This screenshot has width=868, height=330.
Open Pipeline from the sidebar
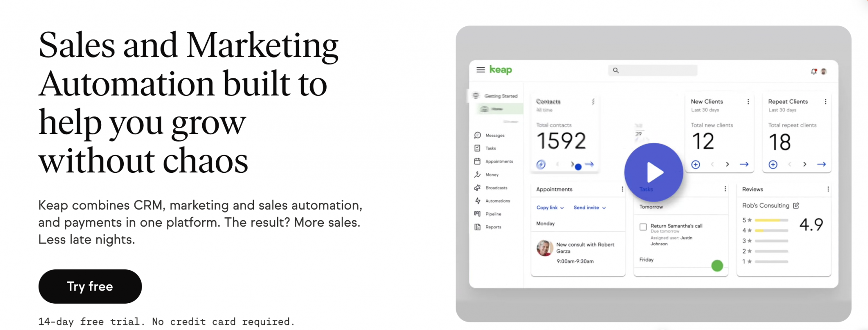[493, 214]
